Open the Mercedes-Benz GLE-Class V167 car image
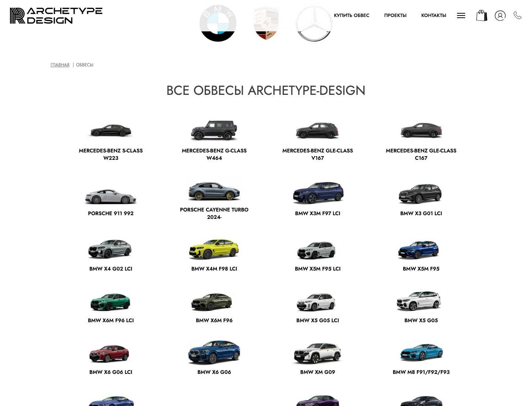 pos(318,130)
